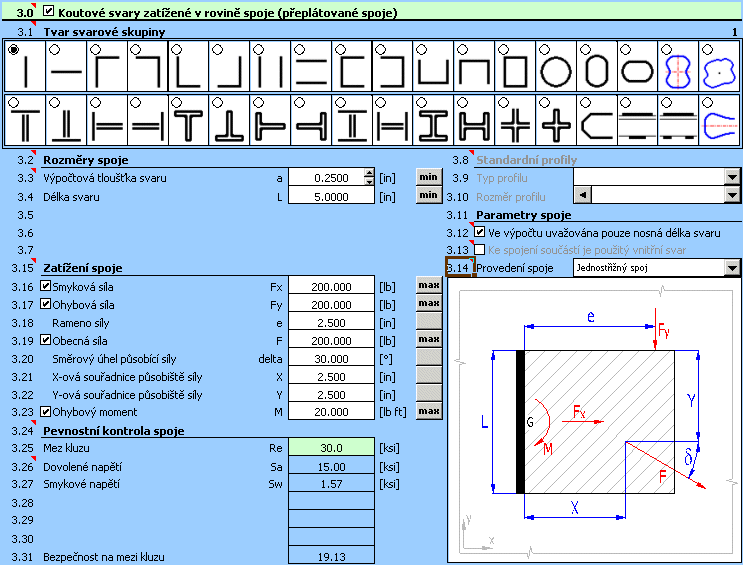Viewport: 743px width, 565px height.
Task: Toggle 'Ve výpočtu uvažována pouze nosná délka svaru'
Action: [480, 232]
